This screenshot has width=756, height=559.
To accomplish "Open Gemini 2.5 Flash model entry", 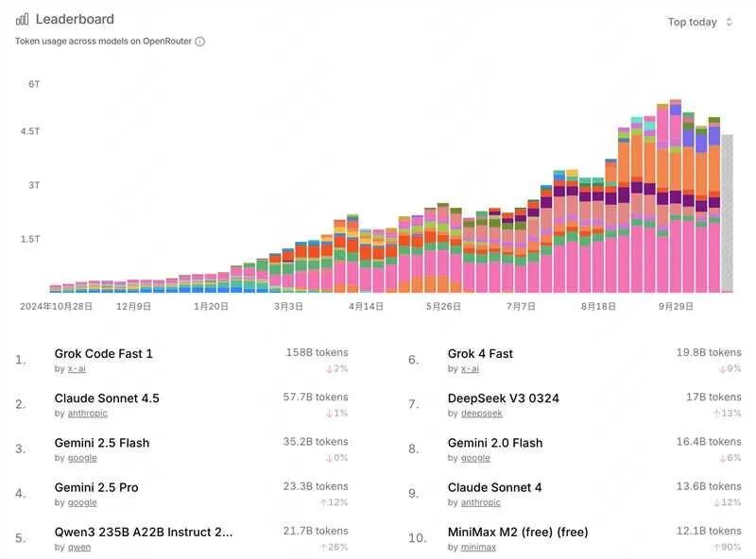I will point(102,443).
